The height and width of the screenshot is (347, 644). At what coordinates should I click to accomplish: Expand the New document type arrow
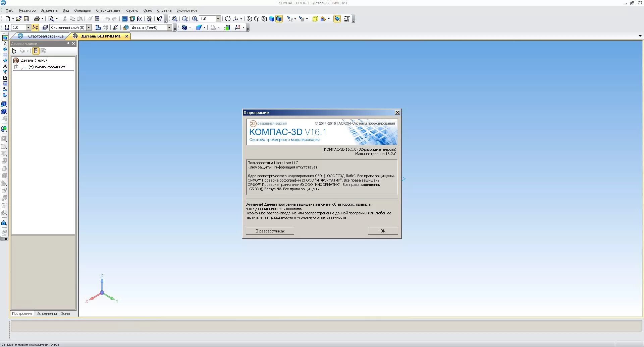13,19
